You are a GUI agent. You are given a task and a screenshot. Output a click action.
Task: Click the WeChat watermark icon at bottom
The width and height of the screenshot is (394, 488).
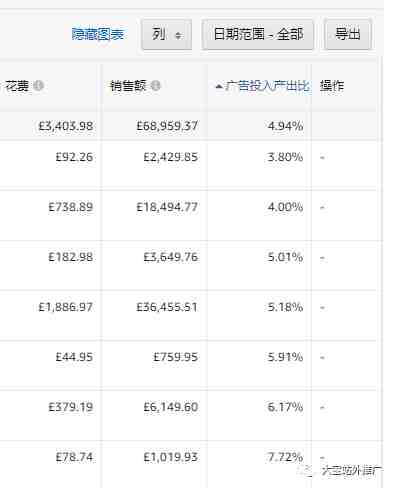tap(306, 471)
